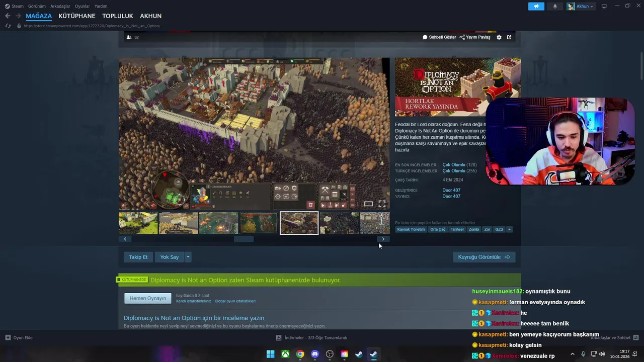Expand the Yok Say dropdown arrow
The width and height of the screenshot is (644, 362).
click(188, 257)
